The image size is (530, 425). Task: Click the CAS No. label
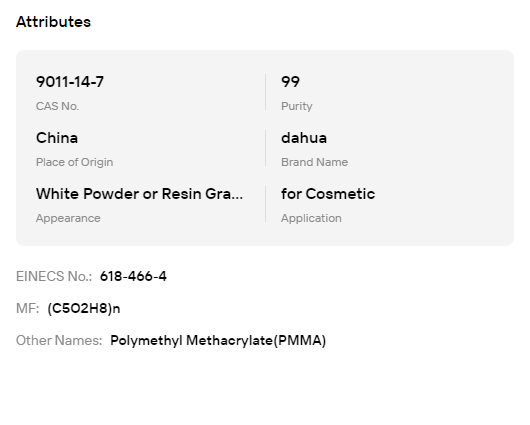coord(57,106)
